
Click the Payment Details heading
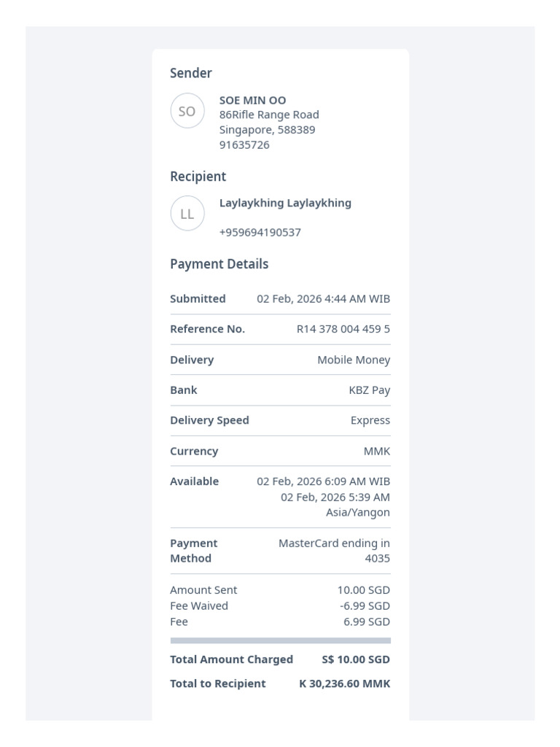[x=219, y=264]
